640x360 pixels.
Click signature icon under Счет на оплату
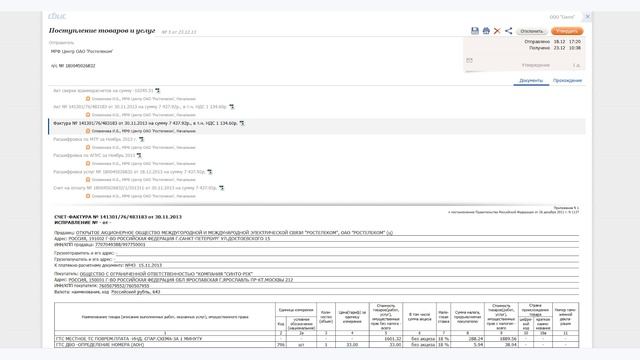pyautogui.click(x=87, y=196)
